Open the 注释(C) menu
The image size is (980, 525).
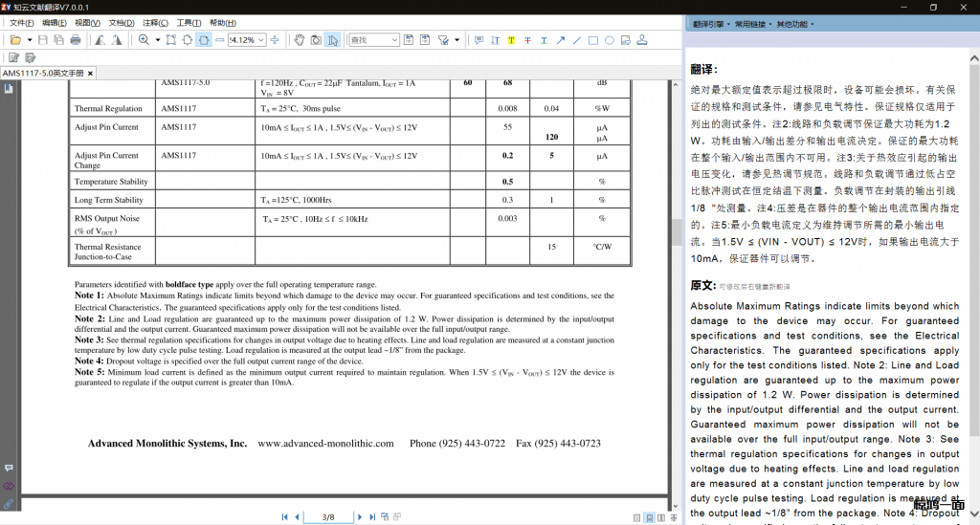point(155,23)
